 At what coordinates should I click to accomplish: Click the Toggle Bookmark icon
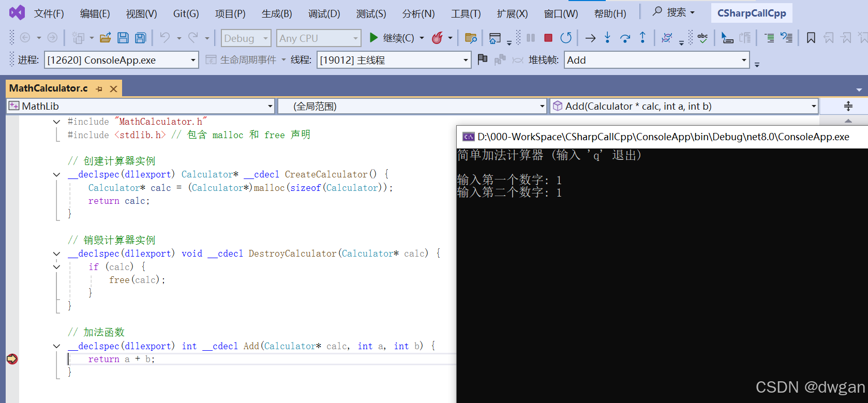click(811, 38)
